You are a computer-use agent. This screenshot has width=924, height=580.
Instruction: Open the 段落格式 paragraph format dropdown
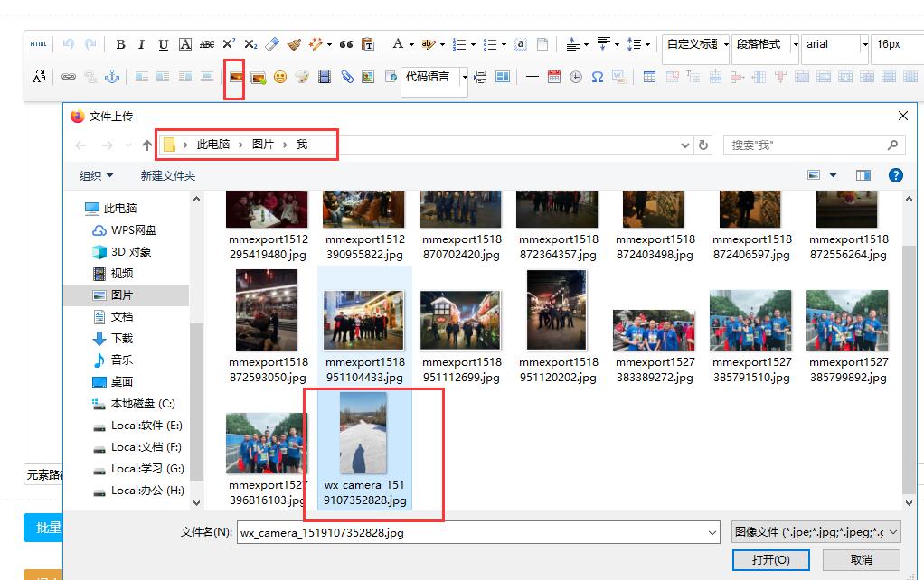765,44
